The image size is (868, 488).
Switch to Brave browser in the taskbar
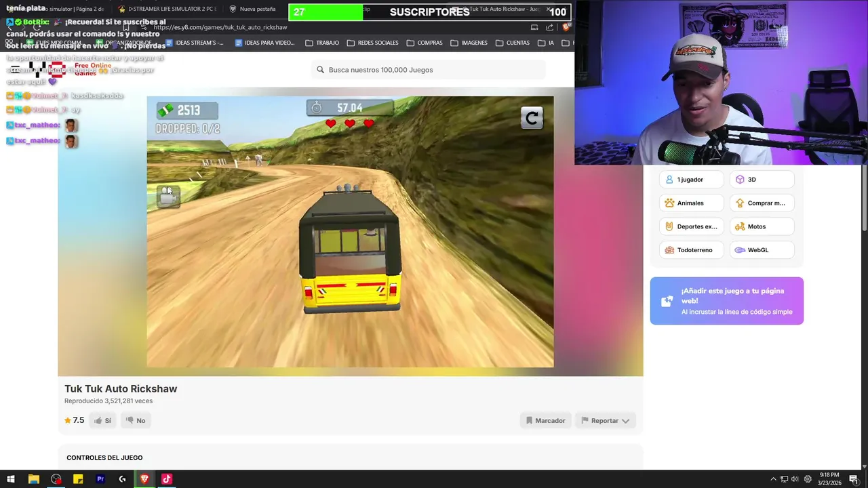point(144,479)
